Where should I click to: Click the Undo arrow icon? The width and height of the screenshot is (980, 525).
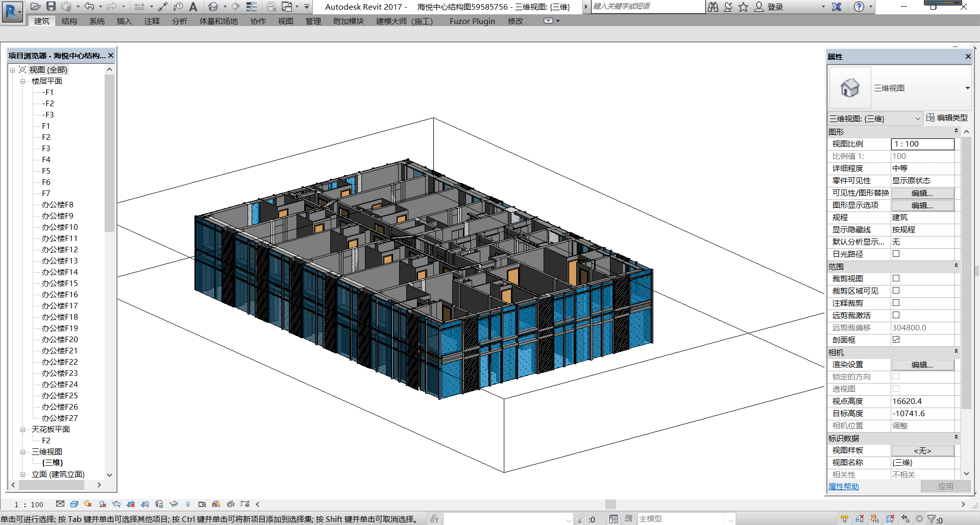point(89,7)
